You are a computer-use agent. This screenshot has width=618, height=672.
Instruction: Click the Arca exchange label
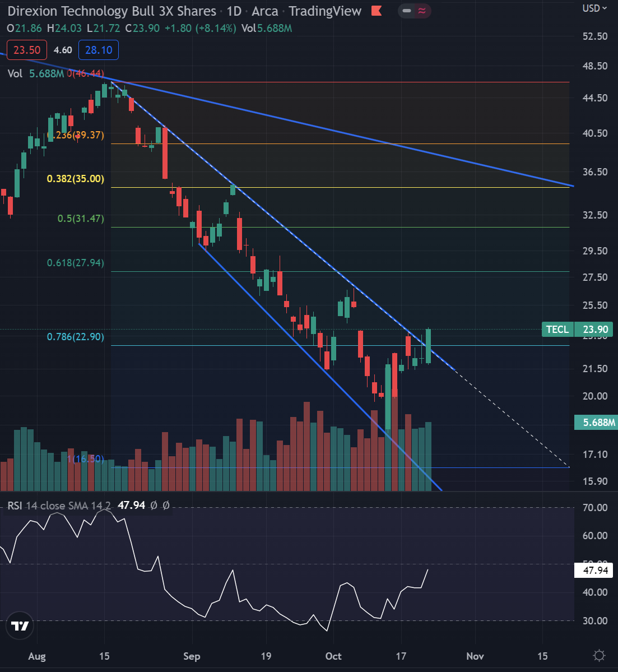pos(265,11)
